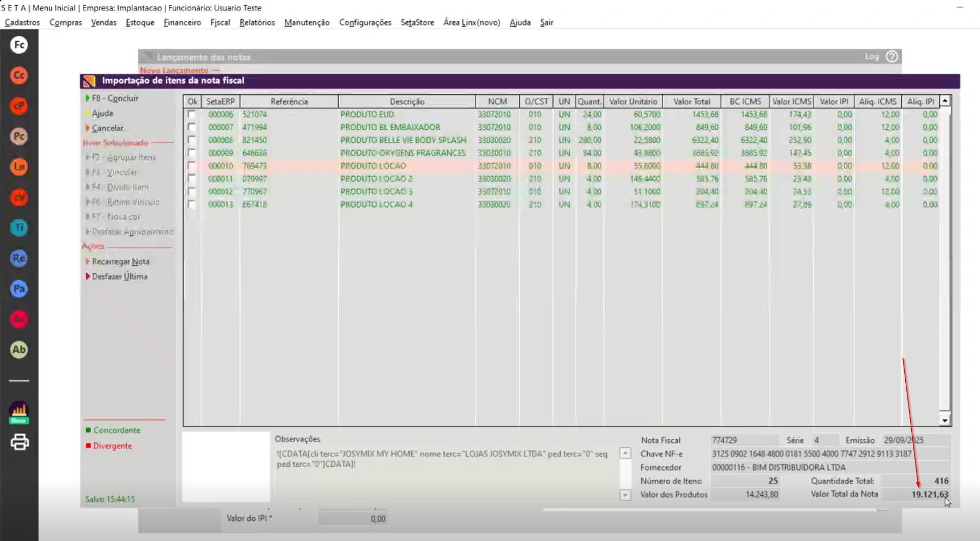Open the Fc sidebar shortcut
Screen dimensions: 980x541
pos(19,45)
